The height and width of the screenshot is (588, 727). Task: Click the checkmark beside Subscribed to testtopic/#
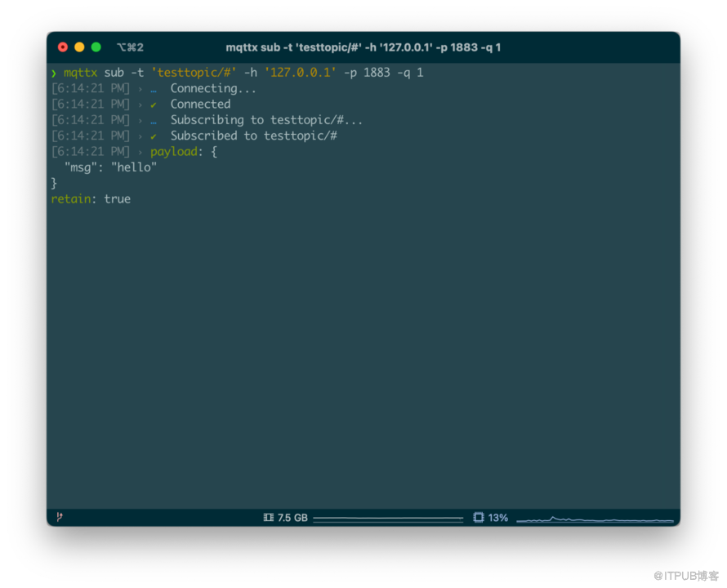coord(154,136)
